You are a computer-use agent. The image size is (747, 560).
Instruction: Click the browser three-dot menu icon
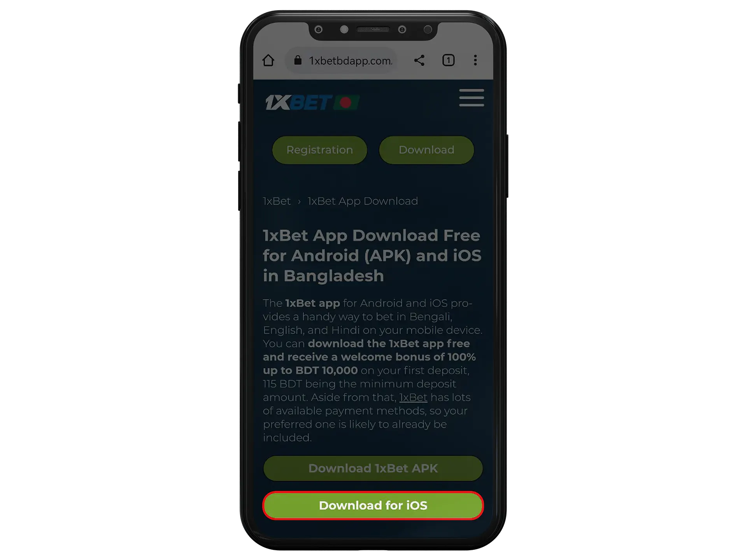(x=476, y=61)
